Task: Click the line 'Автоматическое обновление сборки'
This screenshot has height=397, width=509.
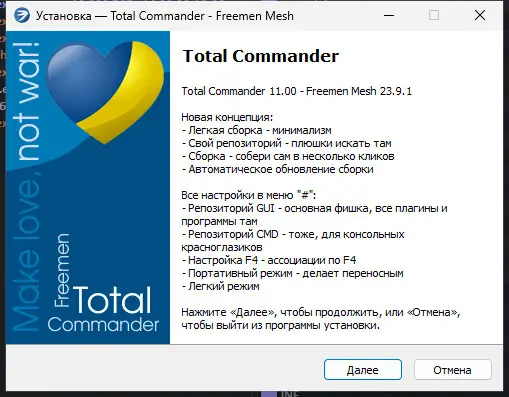Action: point(278,169)
